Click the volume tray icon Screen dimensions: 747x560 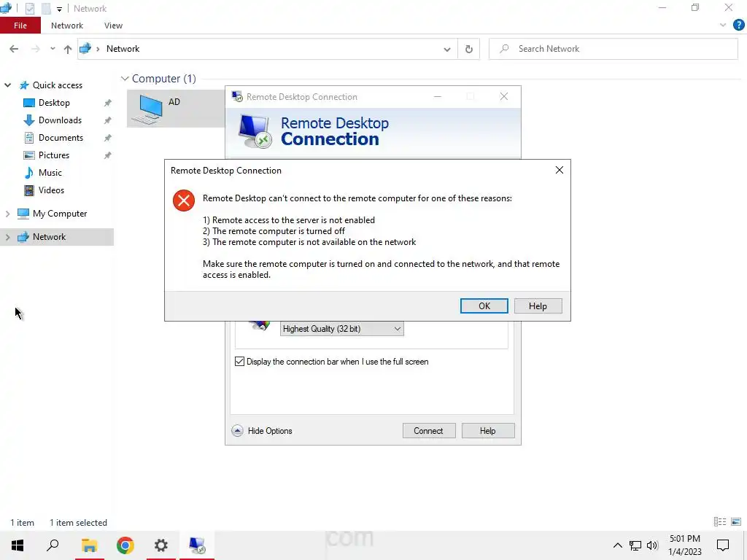(652, 545)
